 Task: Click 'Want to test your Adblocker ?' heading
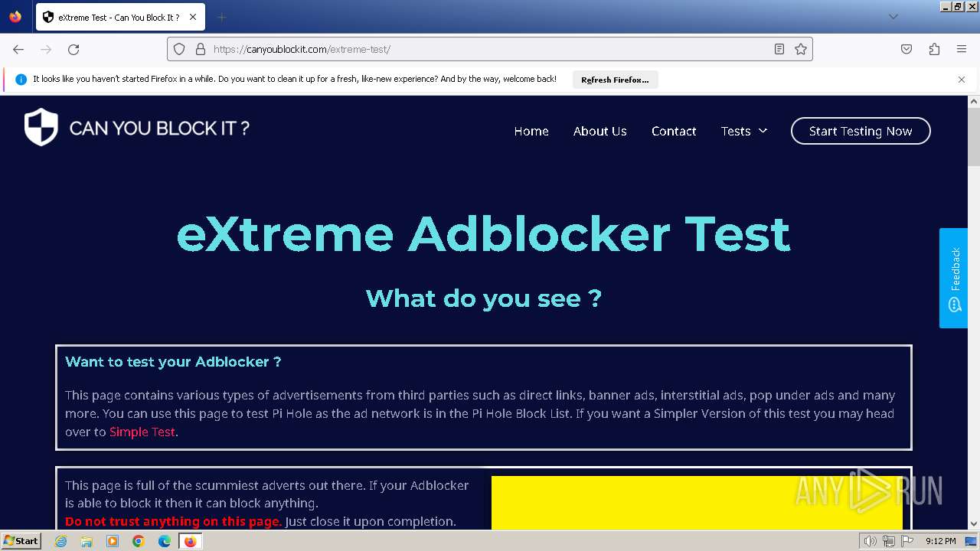point(173,362)
